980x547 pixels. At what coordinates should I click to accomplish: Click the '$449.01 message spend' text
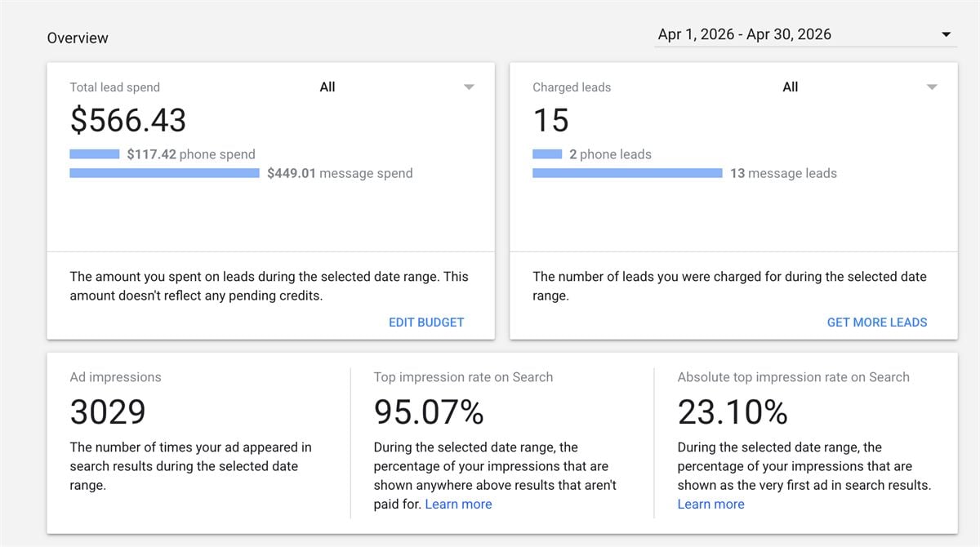pos(340,173)
